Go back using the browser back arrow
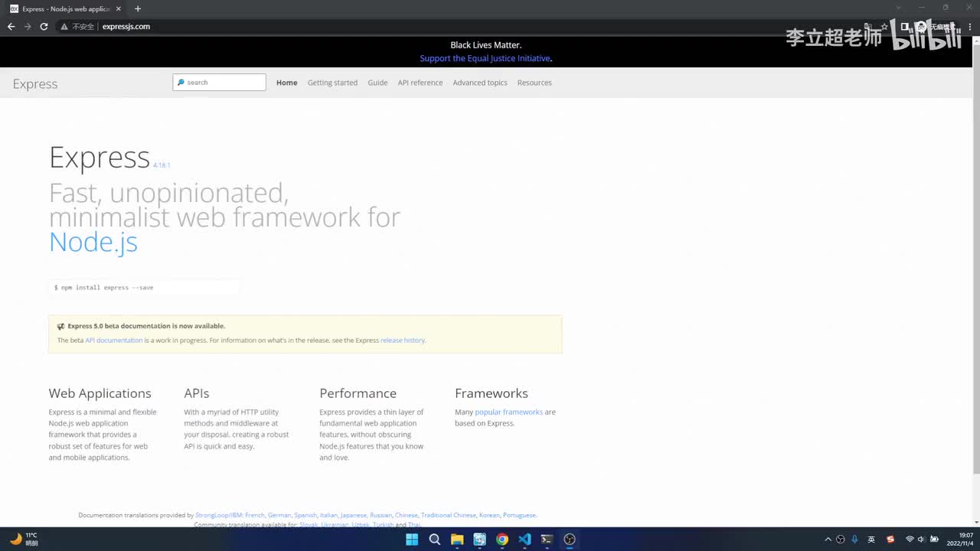Viewport: 980px width, 551px height. (x=11, y=26)
